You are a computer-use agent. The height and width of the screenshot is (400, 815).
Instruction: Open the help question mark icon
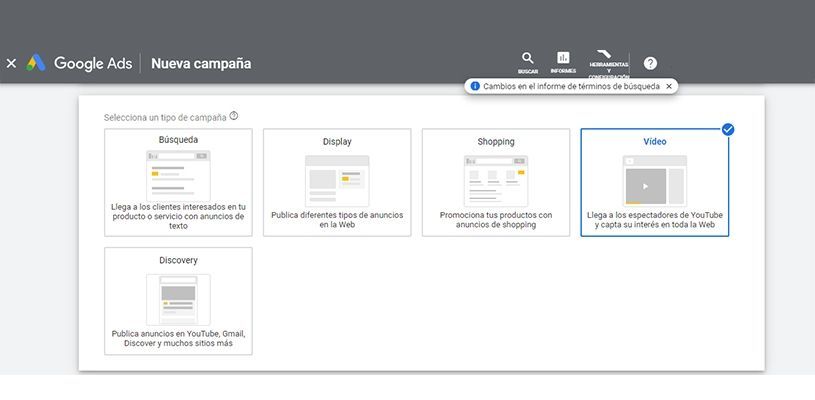[650, 63]
